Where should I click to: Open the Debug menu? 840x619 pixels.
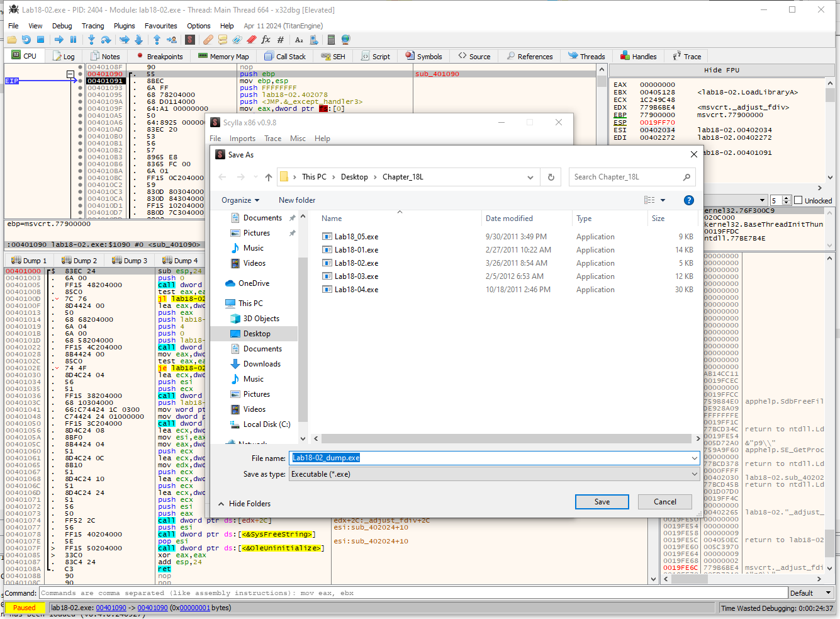(x=62, y=26)
